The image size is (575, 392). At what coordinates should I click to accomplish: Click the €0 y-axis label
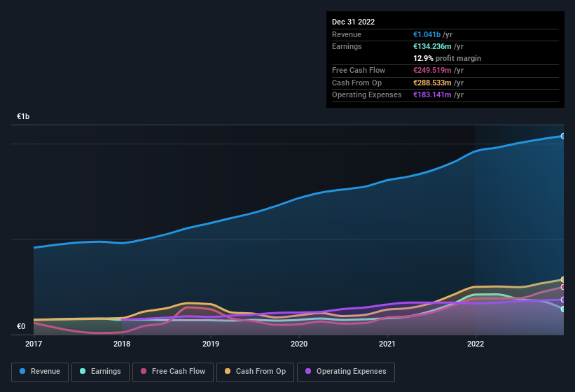(21, 326)
